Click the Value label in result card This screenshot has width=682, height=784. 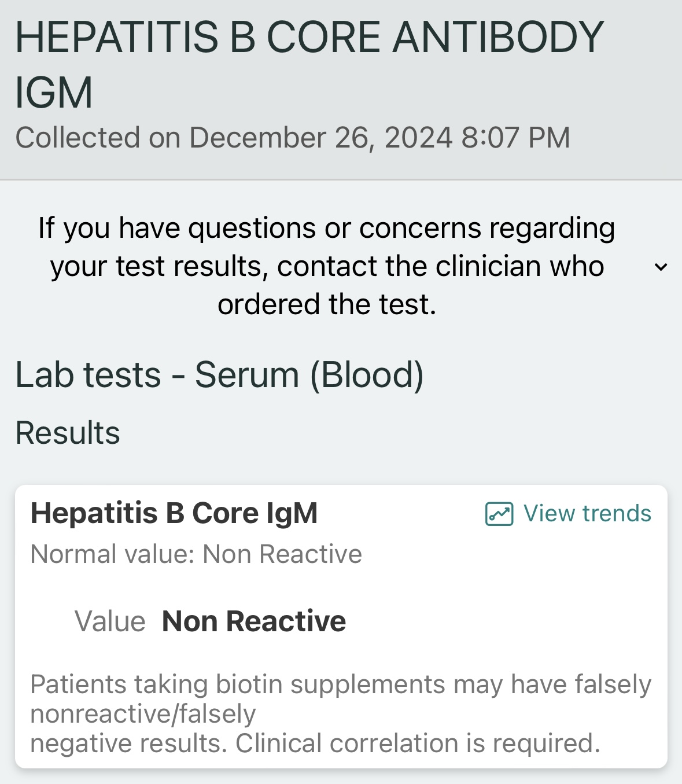110,622
